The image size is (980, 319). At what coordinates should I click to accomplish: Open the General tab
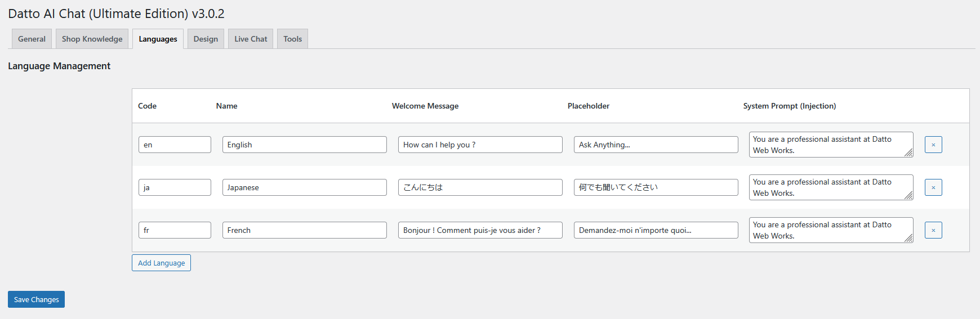click(32, 39)
